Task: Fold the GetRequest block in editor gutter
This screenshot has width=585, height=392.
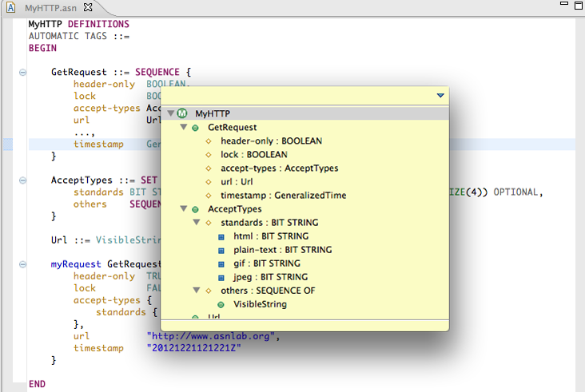Action: click(22, 73)
